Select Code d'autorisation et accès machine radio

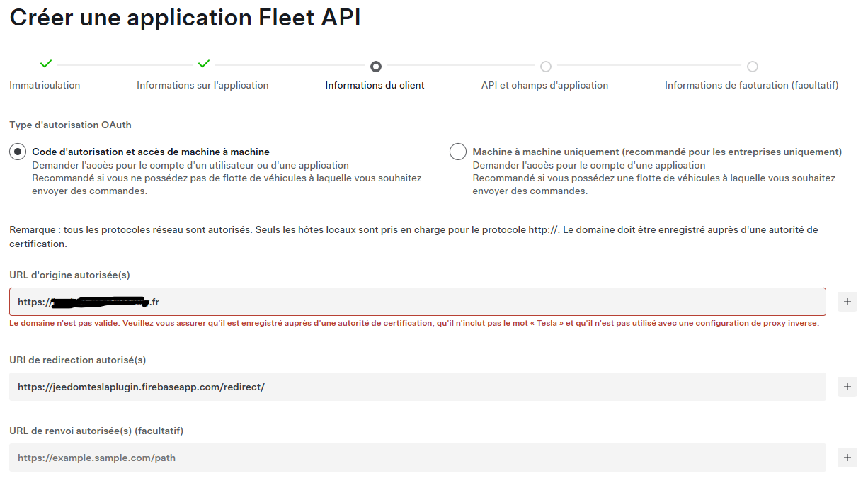[x=18, y=152]
